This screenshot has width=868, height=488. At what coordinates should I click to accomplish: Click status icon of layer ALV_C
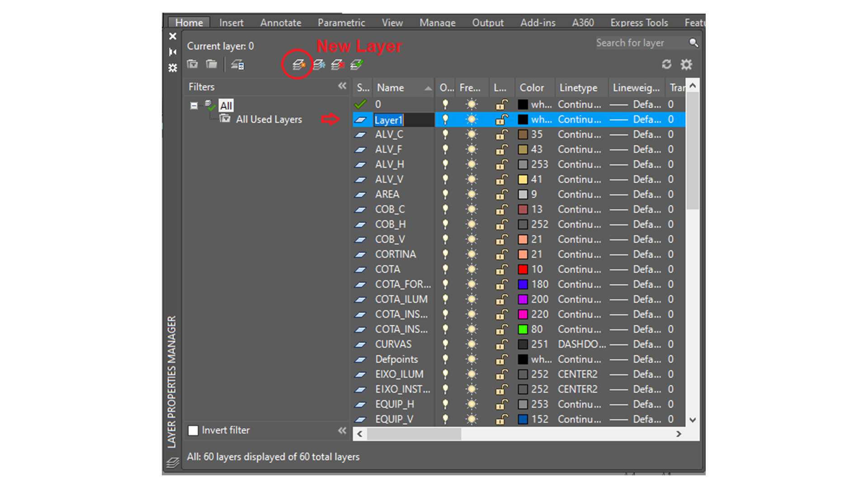coord(360,135)
